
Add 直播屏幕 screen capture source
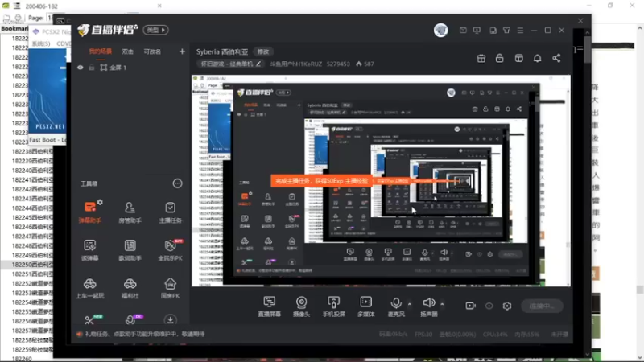(x=270, y=306)
